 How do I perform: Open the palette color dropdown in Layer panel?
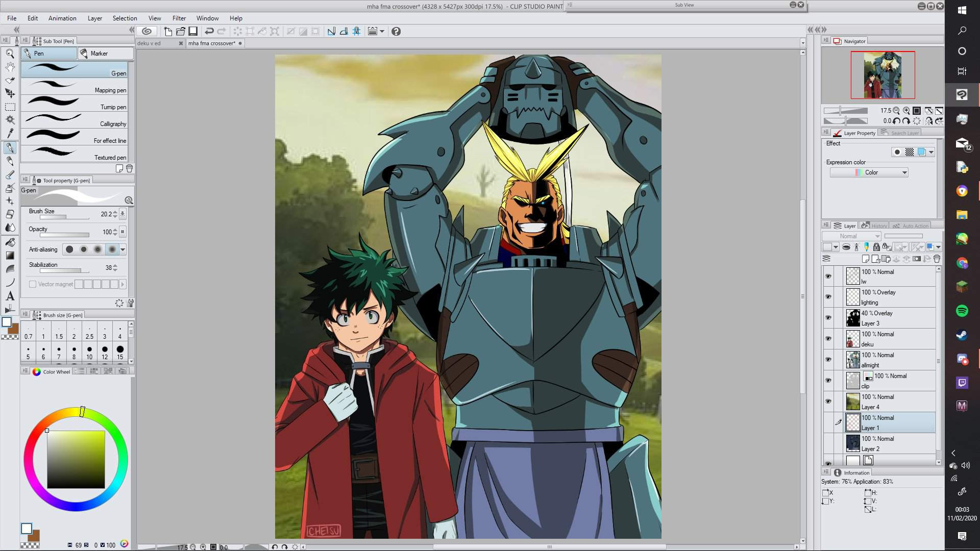click(x=836, y=247)
